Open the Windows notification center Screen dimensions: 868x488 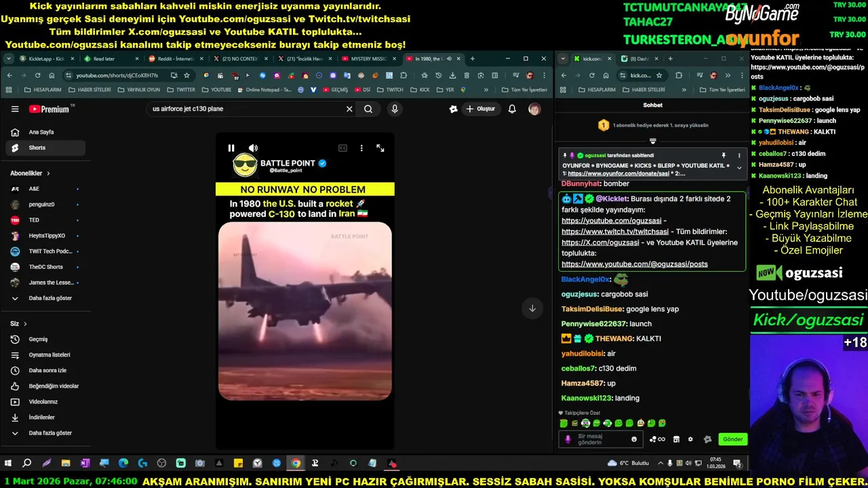737,464
